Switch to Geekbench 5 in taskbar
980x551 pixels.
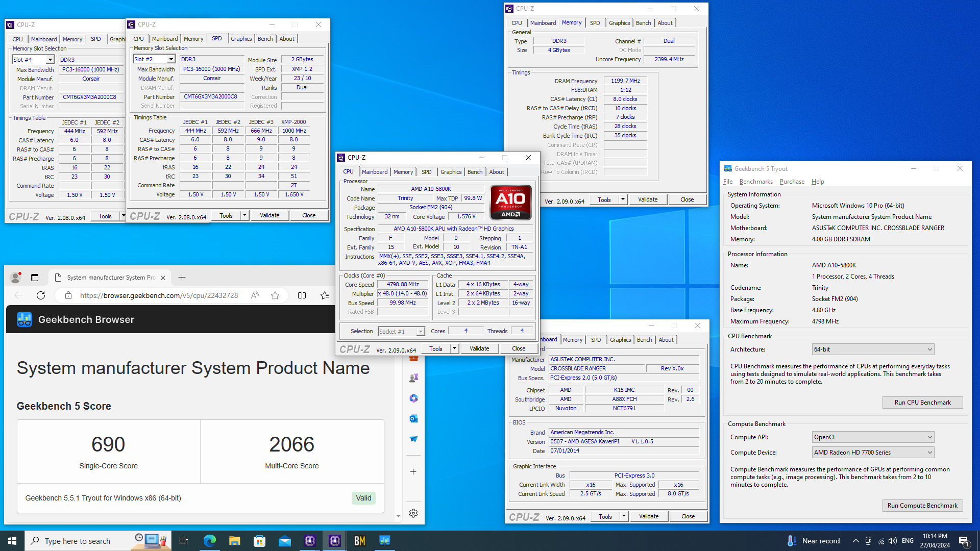[385, 541]
